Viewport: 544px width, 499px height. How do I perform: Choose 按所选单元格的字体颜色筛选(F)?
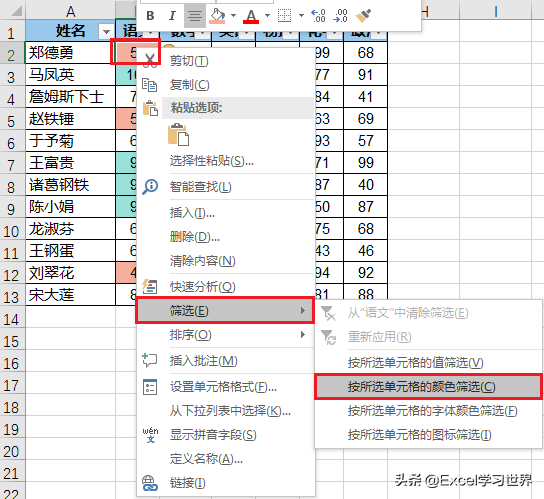[433, 411]
